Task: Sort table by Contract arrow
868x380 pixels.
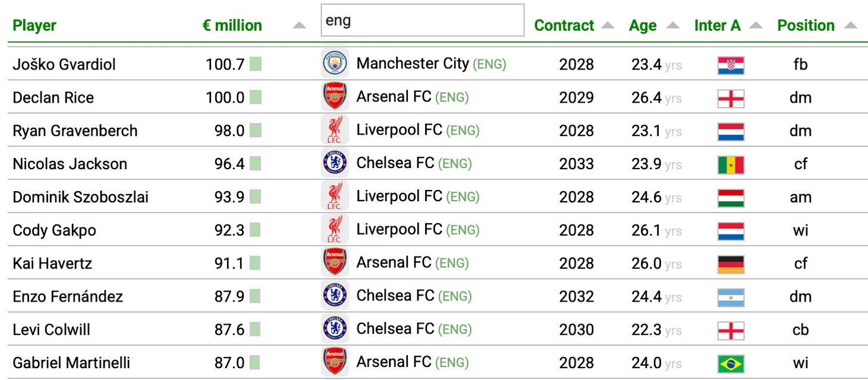Action: (608, 26)
